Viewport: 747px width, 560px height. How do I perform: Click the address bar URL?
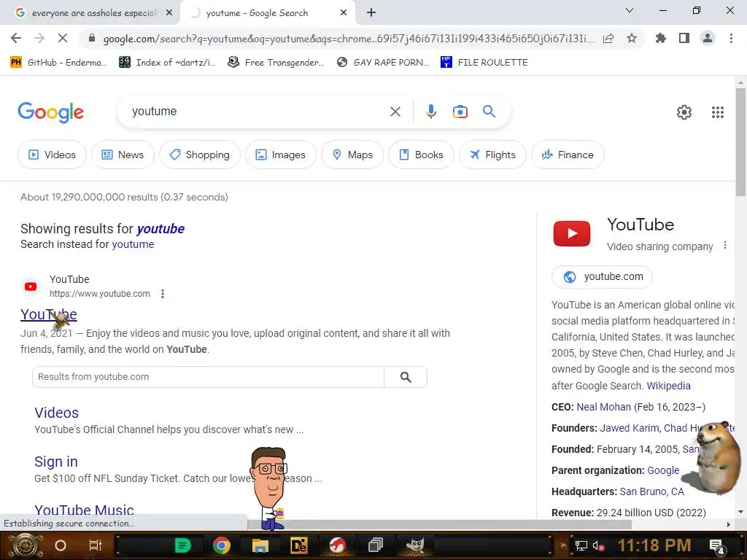[x=348, y=39]
